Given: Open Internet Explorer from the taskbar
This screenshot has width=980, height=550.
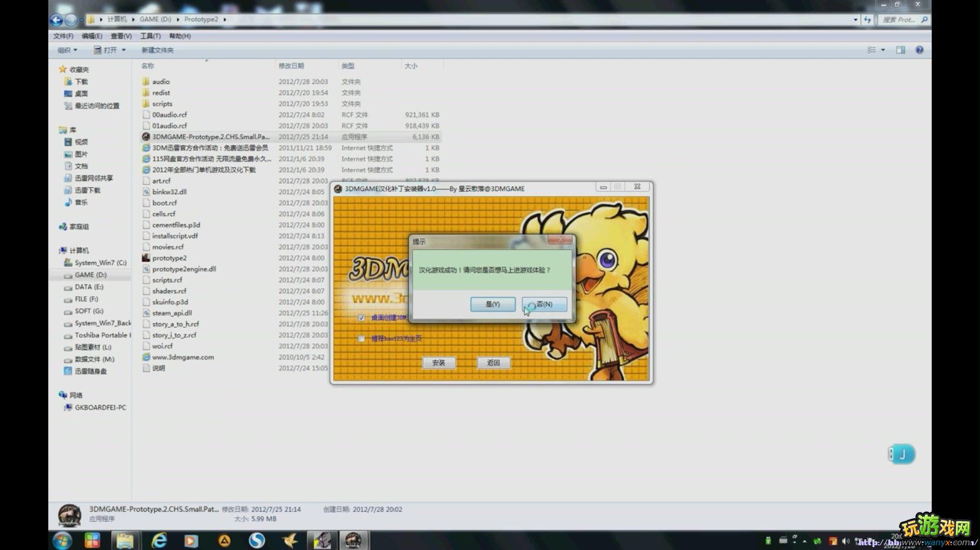Looking at the screenshot, I should (x=159, y=541).
